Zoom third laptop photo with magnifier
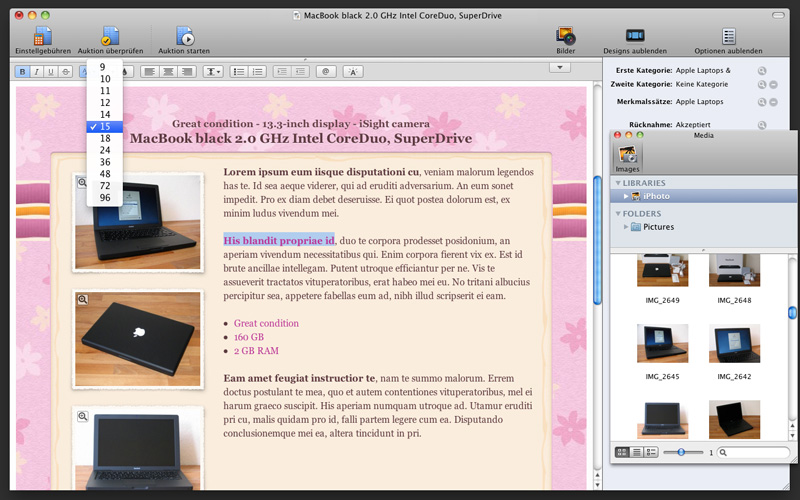 point(82,416)
